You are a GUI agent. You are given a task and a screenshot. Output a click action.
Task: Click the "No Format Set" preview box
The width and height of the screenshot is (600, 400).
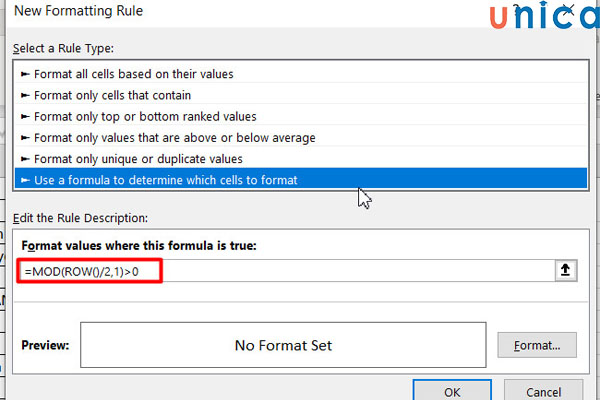point(283,346)
